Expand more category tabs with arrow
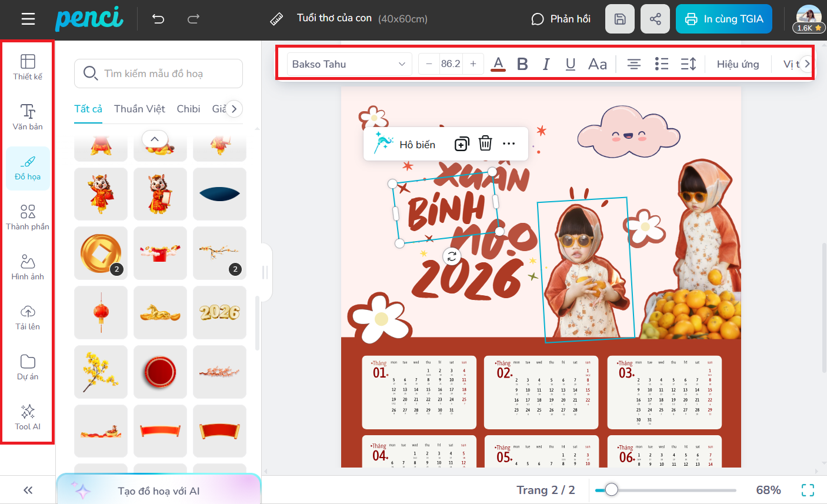The image size is (827, 504). point(234,109)
